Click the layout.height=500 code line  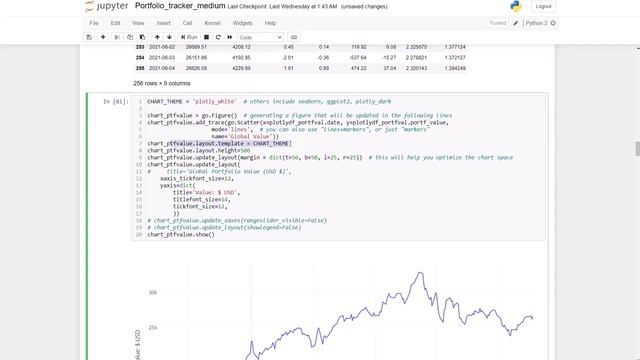point(199,151)
